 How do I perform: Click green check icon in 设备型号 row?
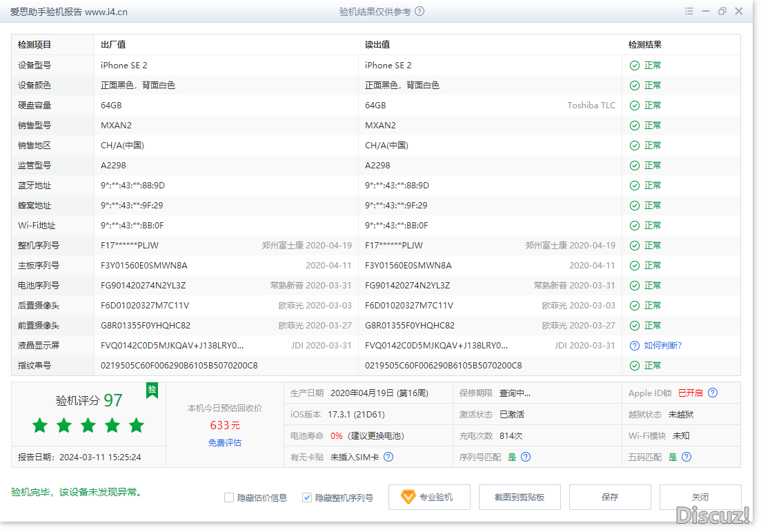tap(634, 66)
